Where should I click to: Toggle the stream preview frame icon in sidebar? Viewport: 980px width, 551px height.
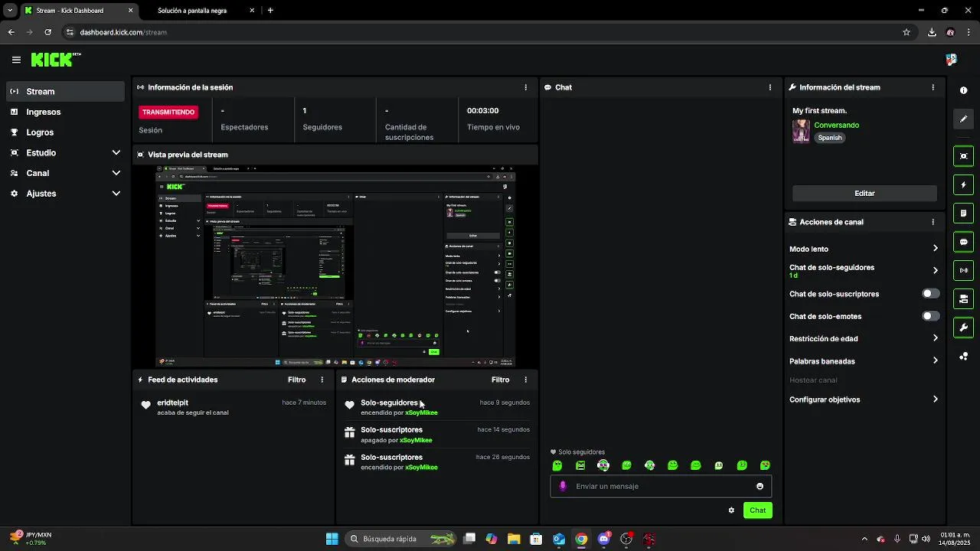[x=963, y=156]
